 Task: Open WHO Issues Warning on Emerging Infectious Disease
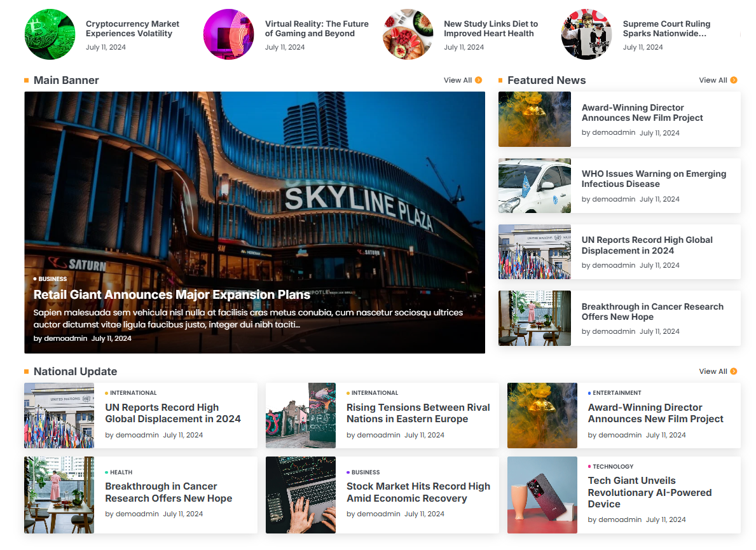point(653,179)
